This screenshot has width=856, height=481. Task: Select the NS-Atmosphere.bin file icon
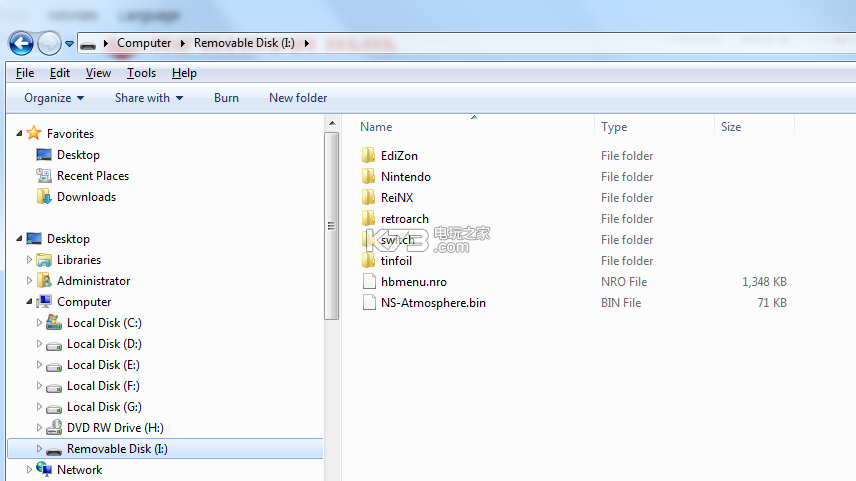tap(368, 303)
